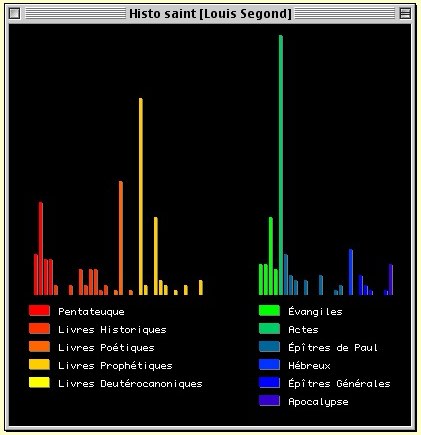Select the bright green Évangiles swatch
Viewport: 421px width, 435px height.
tap(269, 311)
